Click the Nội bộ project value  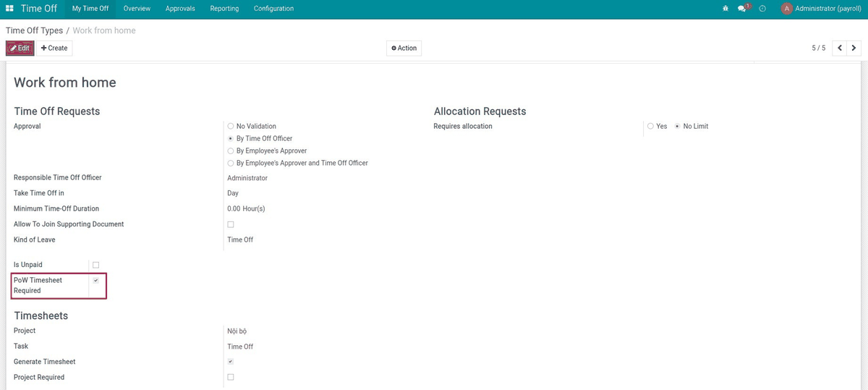[x=237, y=331]
